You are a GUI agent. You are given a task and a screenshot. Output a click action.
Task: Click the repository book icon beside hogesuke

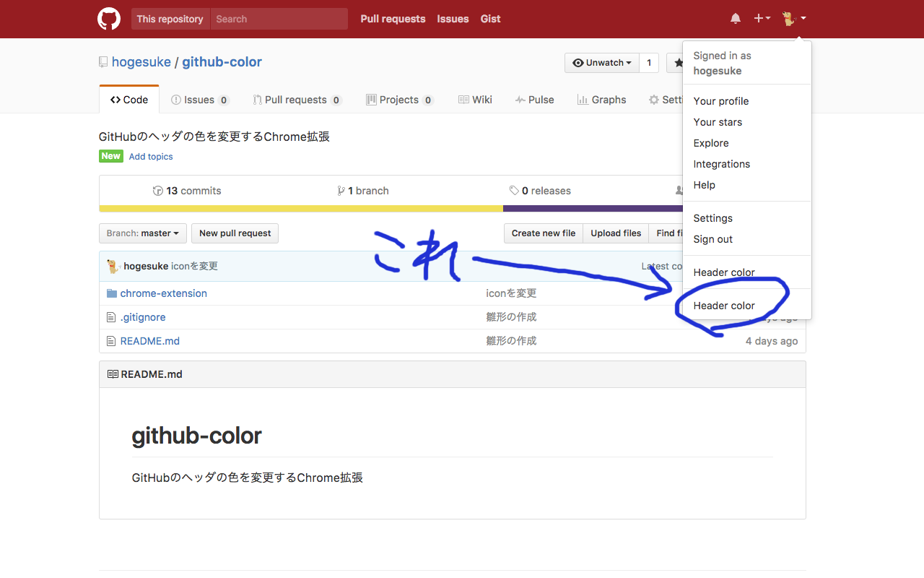[103, 62]
